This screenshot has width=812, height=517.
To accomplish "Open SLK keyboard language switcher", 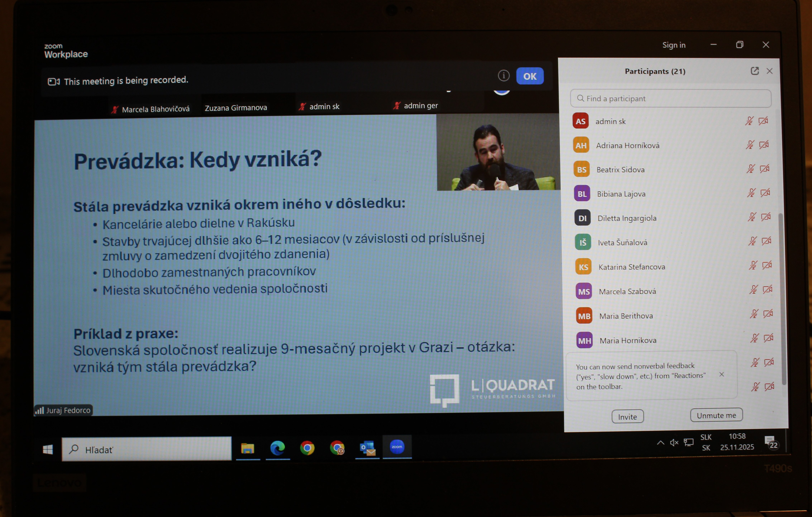I will 706,442.
